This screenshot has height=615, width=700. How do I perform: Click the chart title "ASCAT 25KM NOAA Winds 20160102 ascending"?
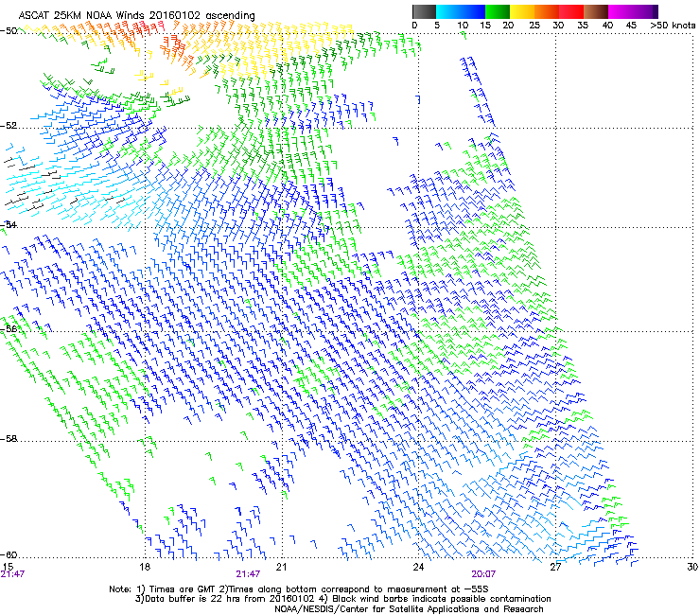coord(136,16)
